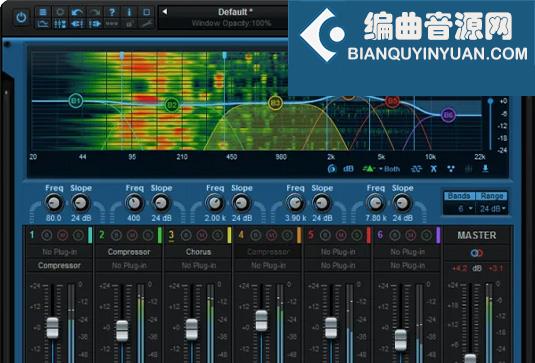Click the 3.90 k Freq knob
This screenshot has height=363, width=535.
tap(295, 203)
